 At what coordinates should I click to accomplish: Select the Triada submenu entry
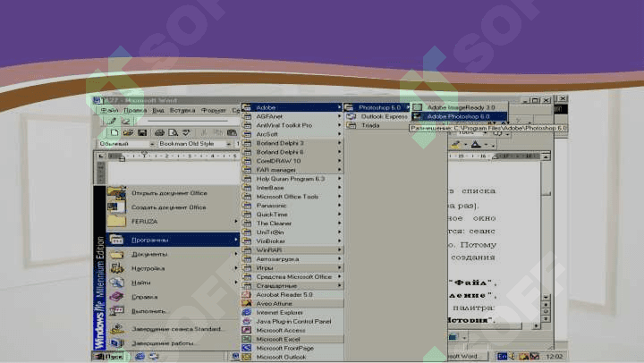coord(377,125)
